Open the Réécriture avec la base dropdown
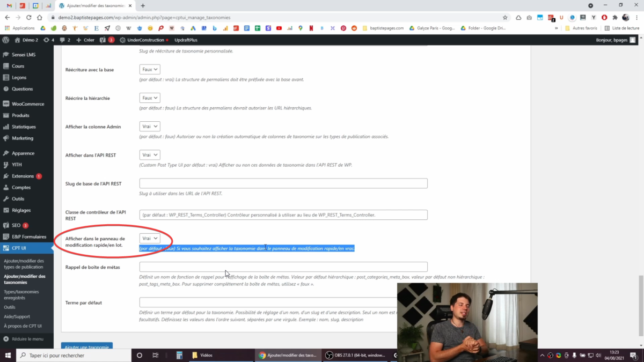644x362 pixels. (150, 70)
